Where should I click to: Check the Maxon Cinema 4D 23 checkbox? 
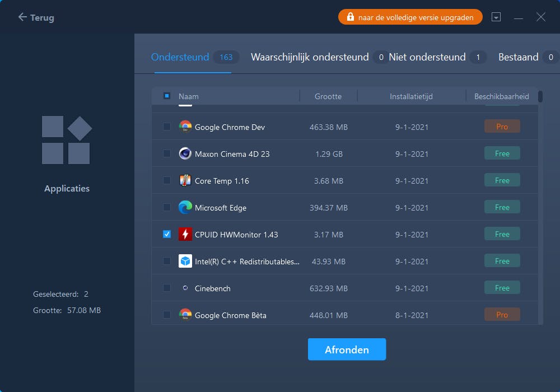tap(167, 153)
